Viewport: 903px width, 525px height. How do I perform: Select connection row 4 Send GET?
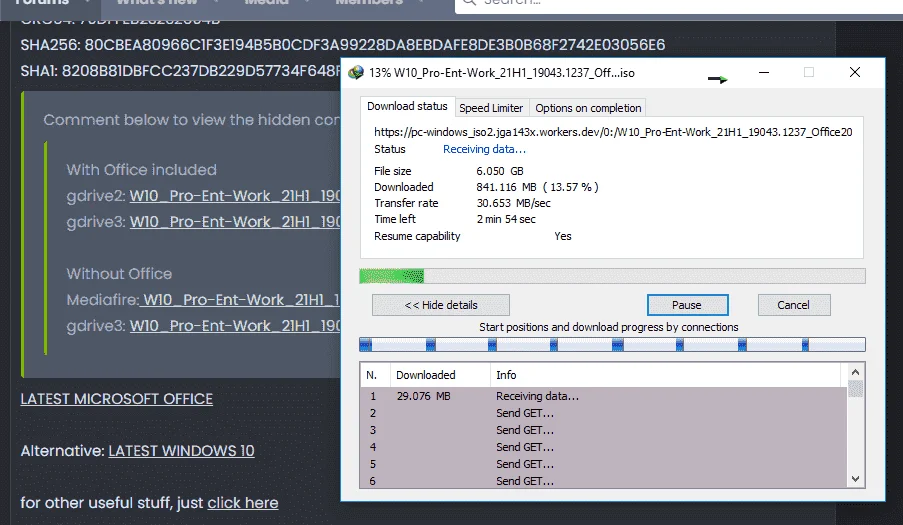tap(604, 447)
